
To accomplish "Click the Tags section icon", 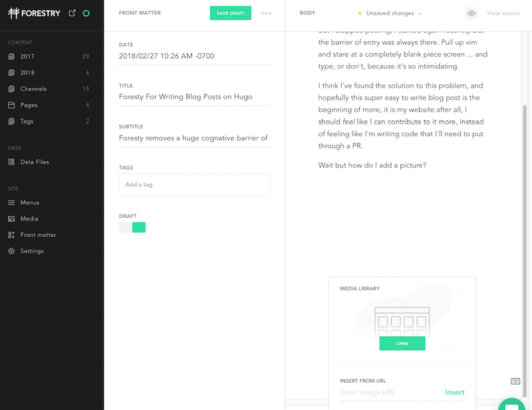I will 11,121.
